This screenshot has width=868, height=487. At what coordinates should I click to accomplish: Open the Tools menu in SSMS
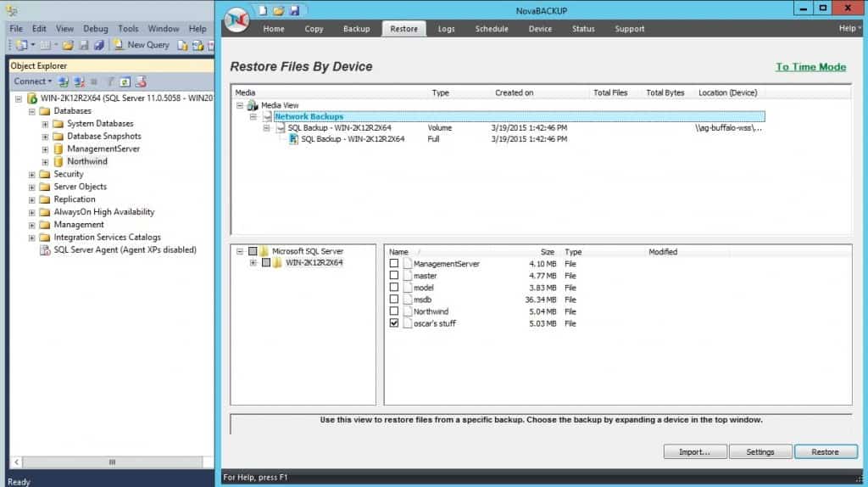click(128, 29)
